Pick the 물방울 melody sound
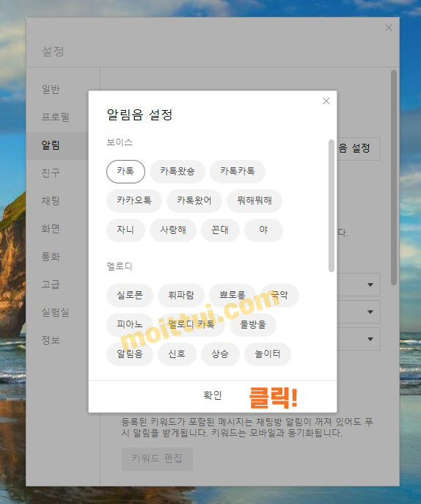Image resolution: width=421 pixels, height=504 pixels. [x=253, y=325]
